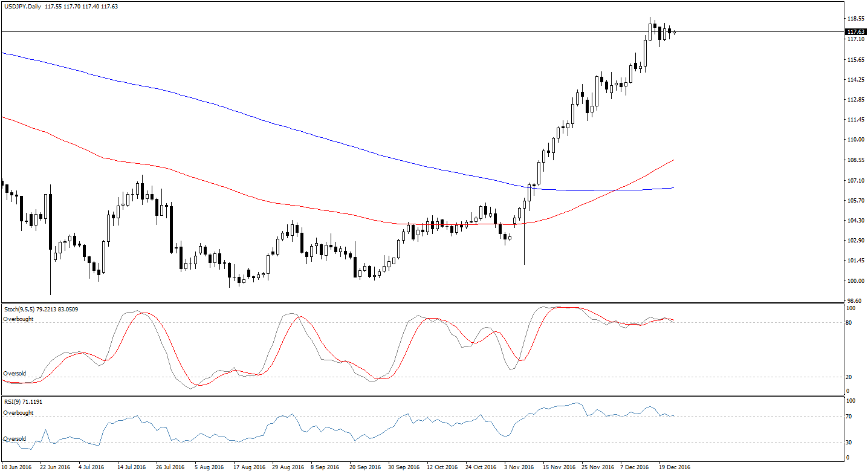This screenshot has width=868, height=474.
Task: Click the 12 Oct 2016 date label
Action: [x=442, y=467]
